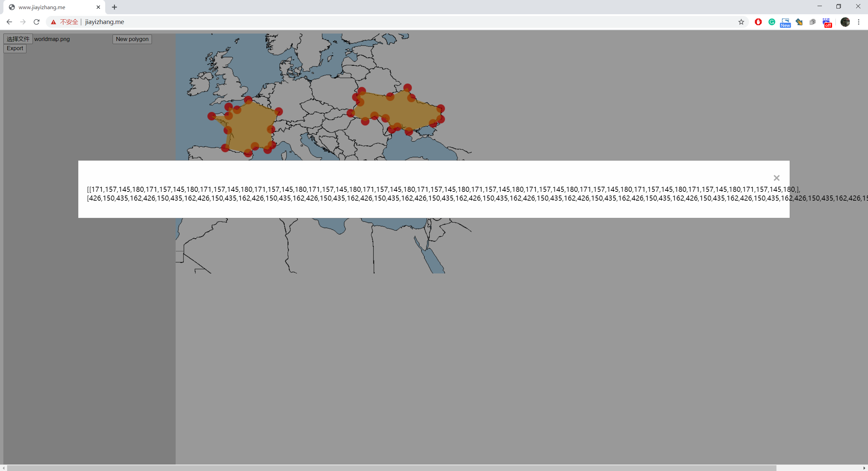Screen dimensions: 868x471
Task: Close the export coordinates popup
Action: point(776,178)
